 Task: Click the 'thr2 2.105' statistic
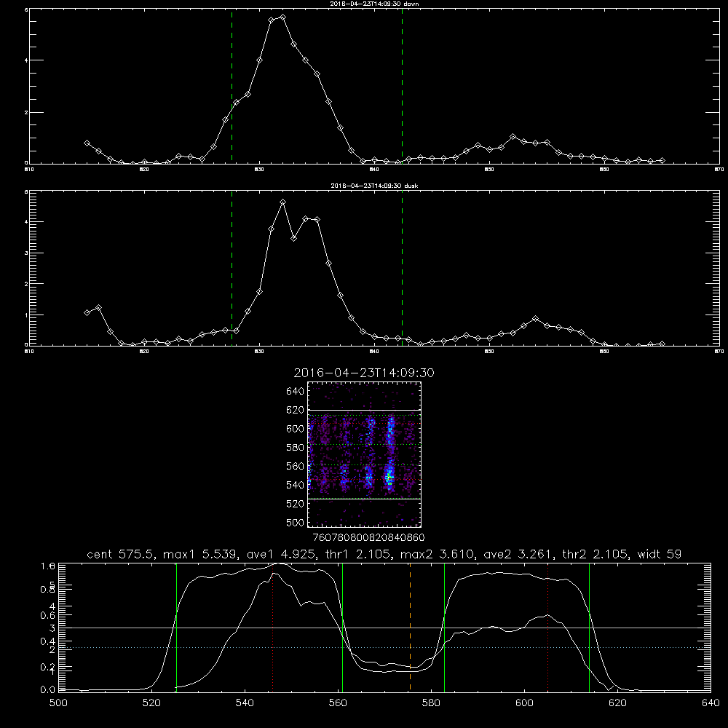pos(596,554)
